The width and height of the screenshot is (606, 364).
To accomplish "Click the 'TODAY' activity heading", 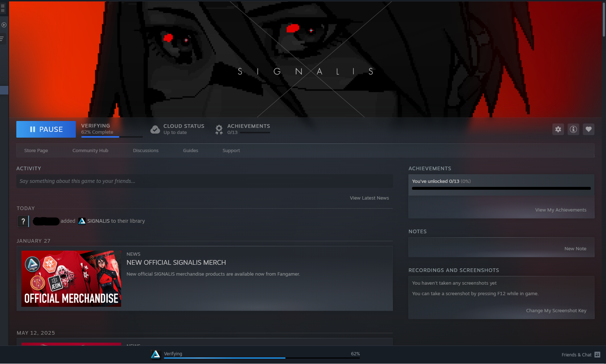I will coord(26,208).
